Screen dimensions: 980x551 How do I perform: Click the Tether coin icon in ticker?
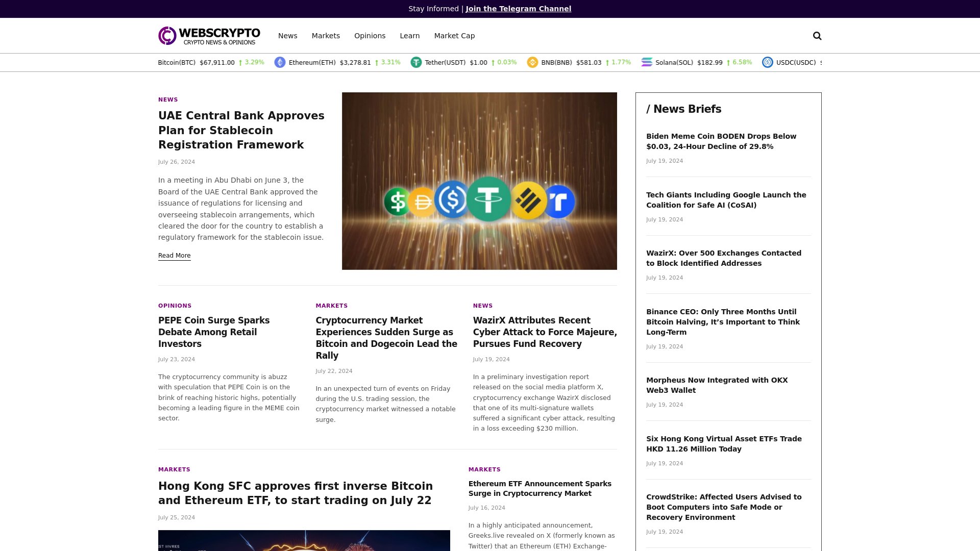(416, 62)
